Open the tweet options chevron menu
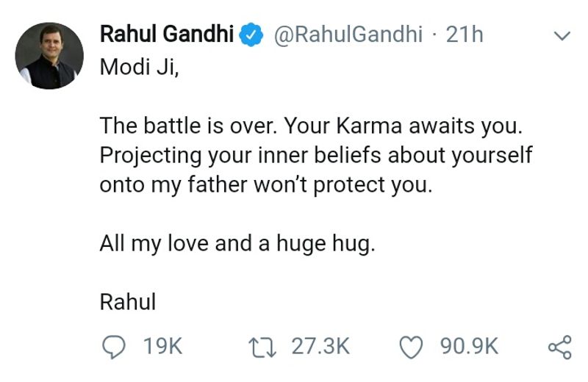 (x=561, y=35)
